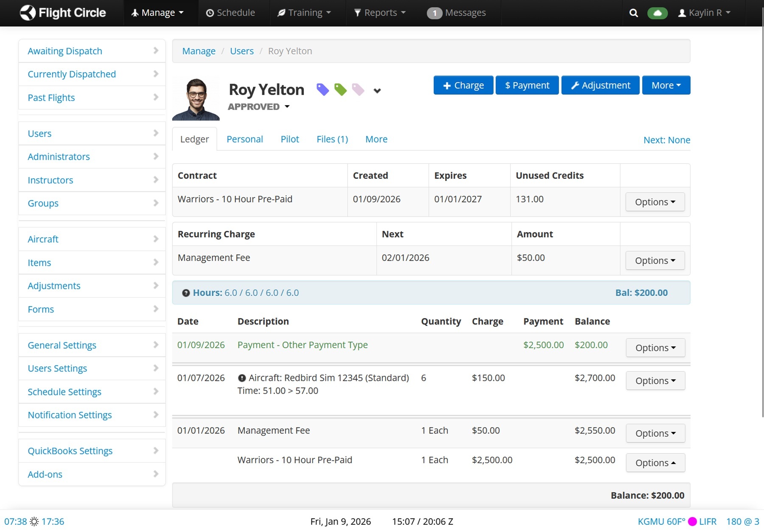Click the green cloud status icon
The image size is (764, 532).
[657, 13]
